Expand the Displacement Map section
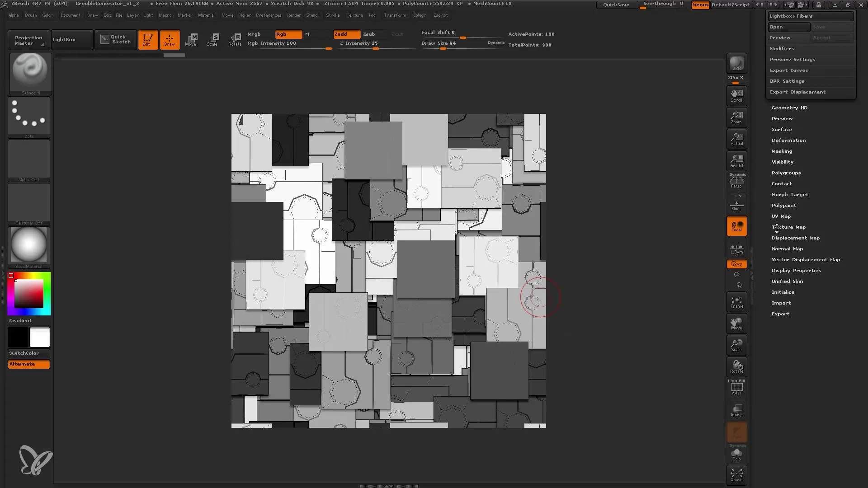 795,238
